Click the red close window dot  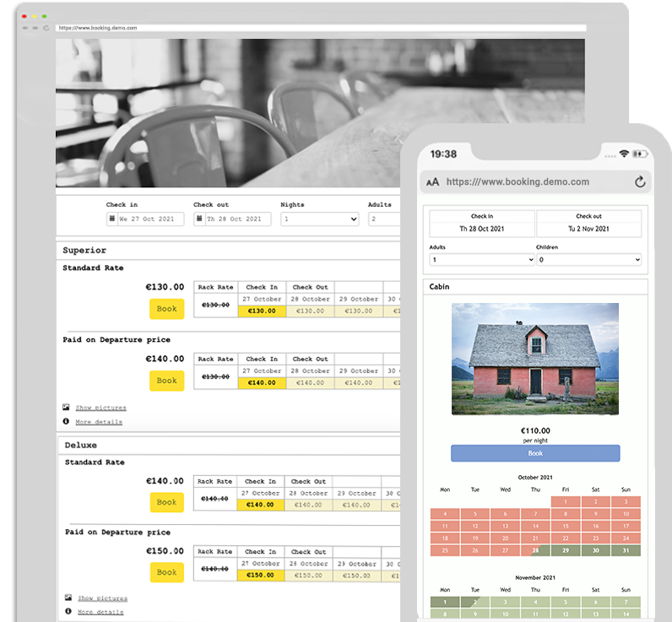[24, 16]
